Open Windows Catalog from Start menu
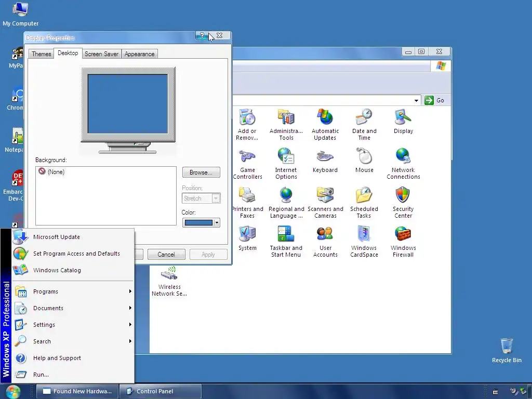 (73, 270)
